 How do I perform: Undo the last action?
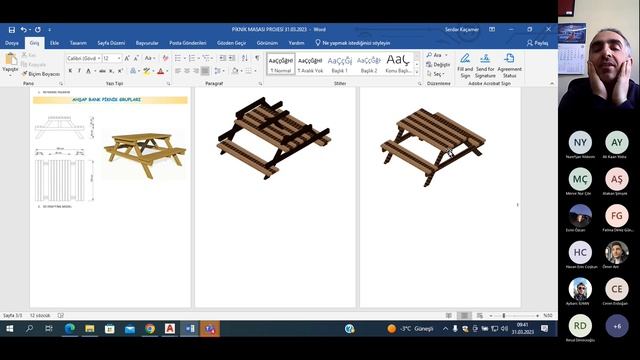tap(24, 30)
